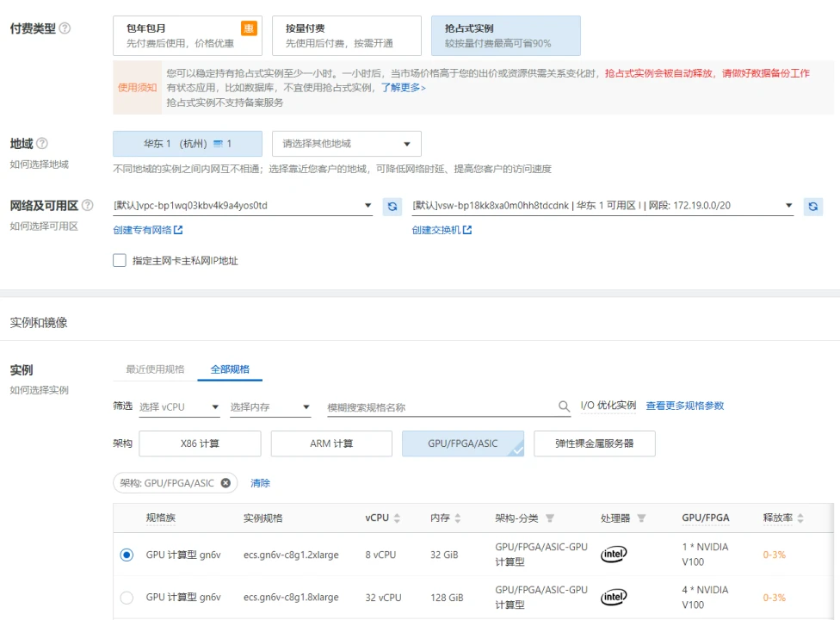The image size is (840, 620).
Task: Click the 实例规格 column header
Action: (x=263, y=518)
